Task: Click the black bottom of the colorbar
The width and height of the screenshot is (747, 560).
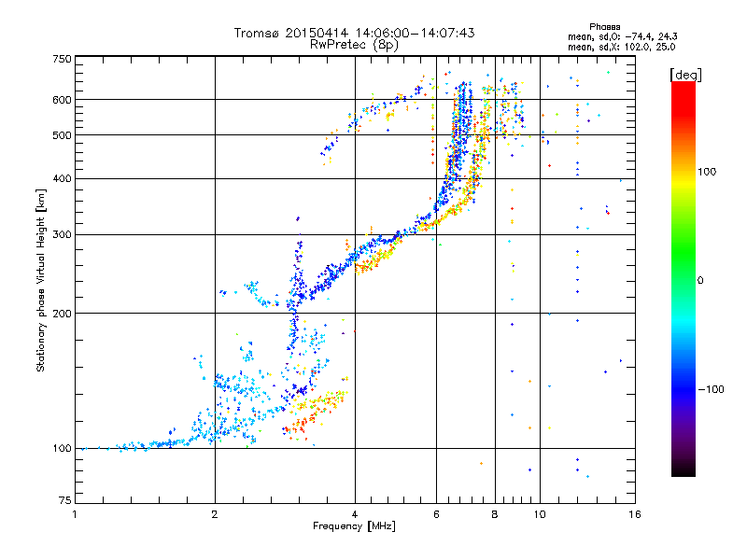Action: point(684,471)
